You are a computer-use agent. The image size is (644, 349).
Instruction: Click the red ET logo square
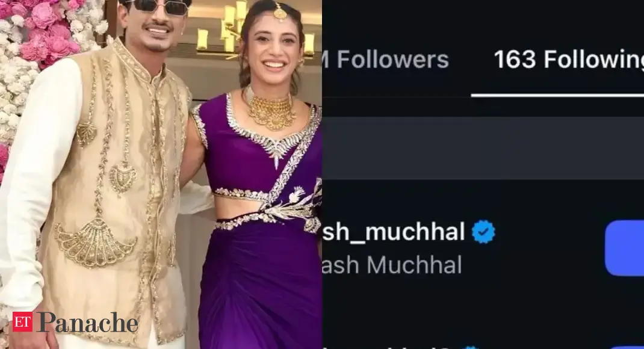click(22, 321)
